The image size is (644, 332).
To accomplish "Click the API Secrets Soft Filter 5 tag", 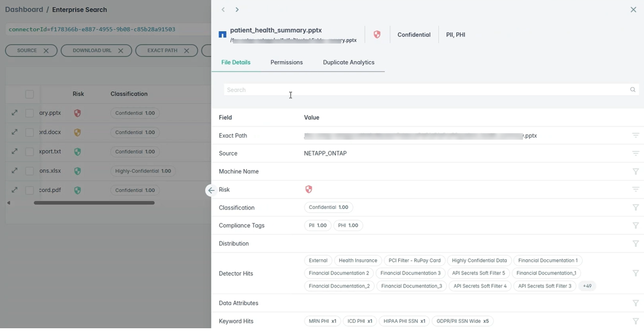I will 478,273.
